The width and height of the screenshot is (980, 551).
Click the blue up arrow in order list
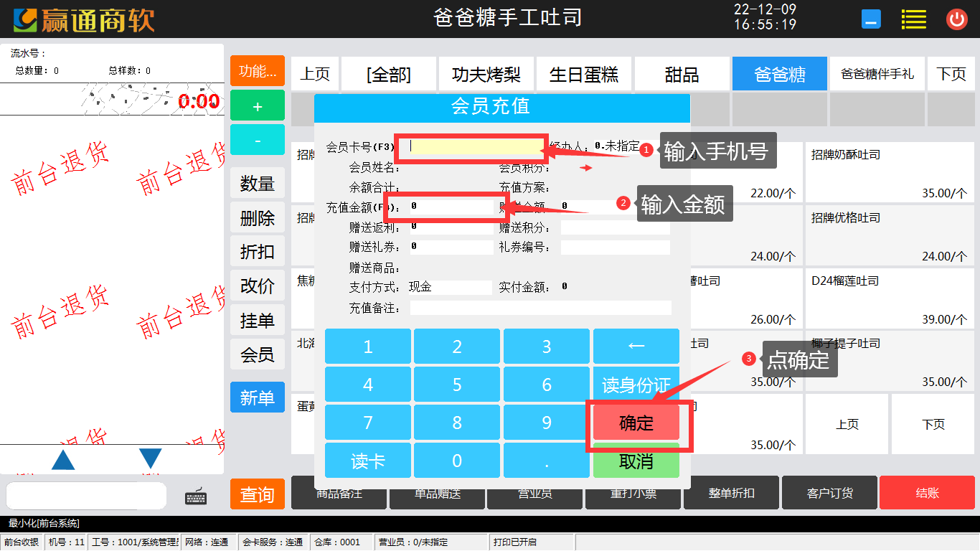63,460
